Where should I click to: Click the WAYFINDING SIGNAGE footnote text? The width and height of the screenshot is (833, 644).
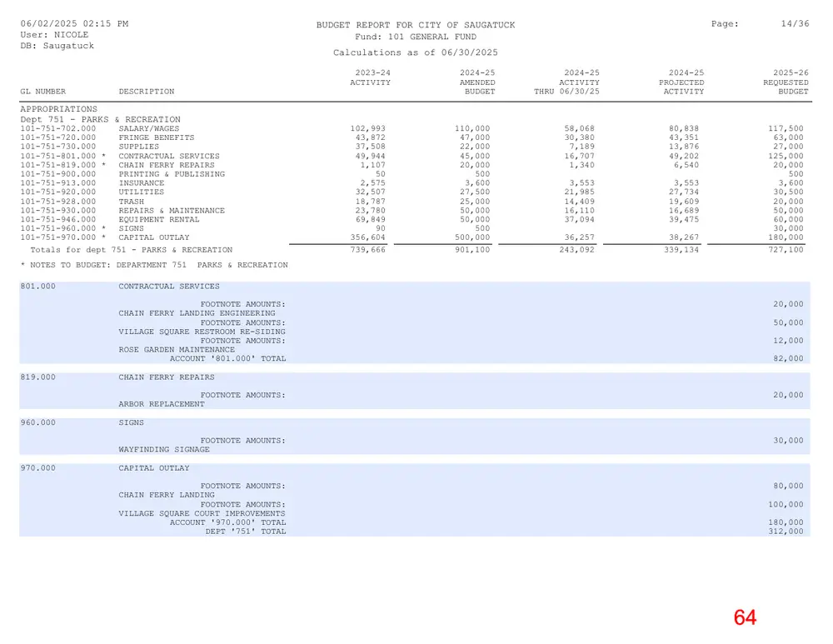164,450
